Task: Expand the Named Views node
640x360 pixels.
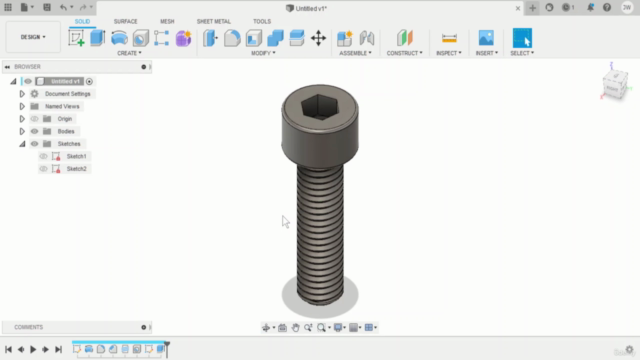Action: point(22,107)
